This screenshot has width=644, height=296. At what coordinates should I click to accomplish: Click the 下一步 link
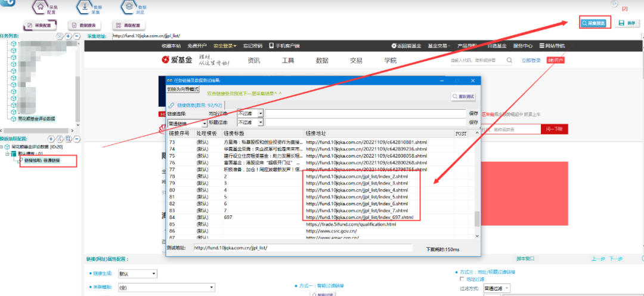pos(616,258)
